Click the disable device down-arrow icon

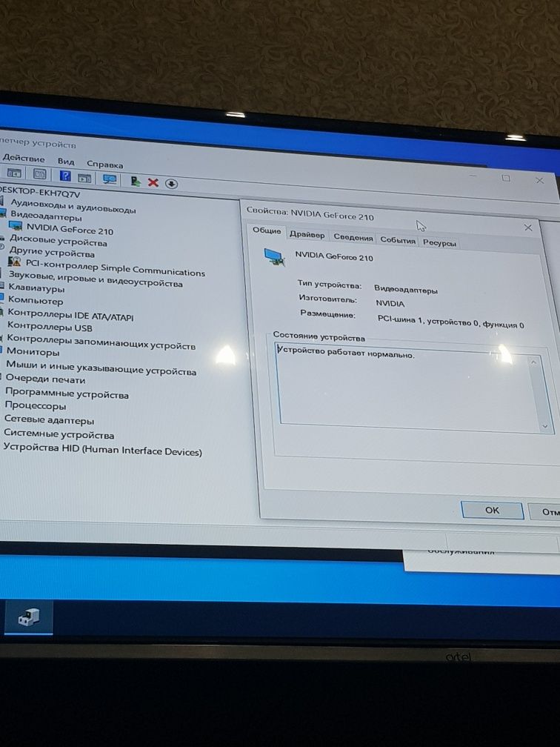pyautogui.click(x=171, y=184)
